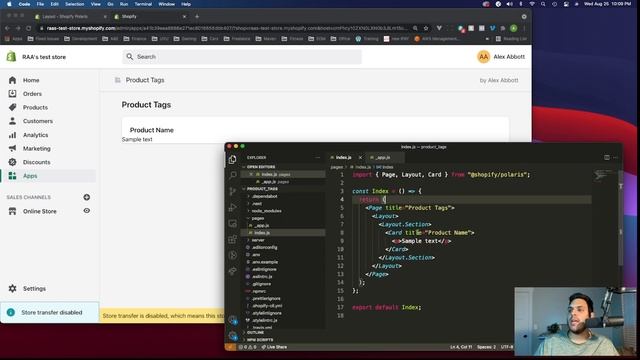Image resolution: width=640 pixels, height=360 pixels.
Task: Open the Orders page
Action: coord(32,94)
